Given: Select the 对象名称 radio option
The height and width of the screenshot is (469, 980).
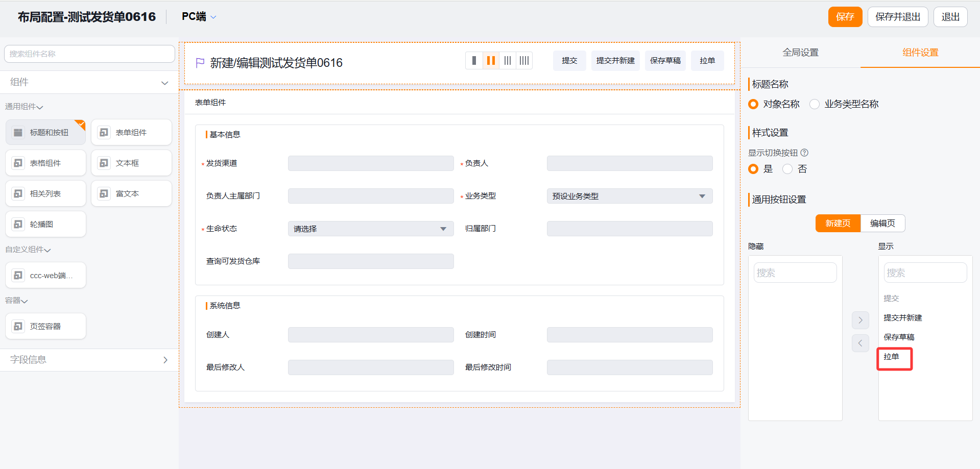Looking at the screenshot, I should pyautogui.click(x=753, y=104).
